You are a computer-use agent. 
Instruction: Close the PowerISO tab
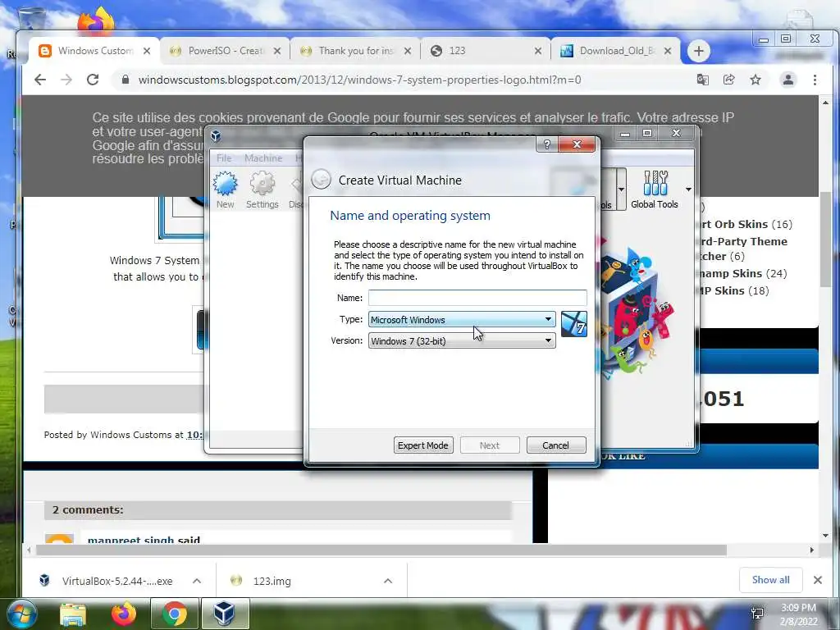pos(277,51)
